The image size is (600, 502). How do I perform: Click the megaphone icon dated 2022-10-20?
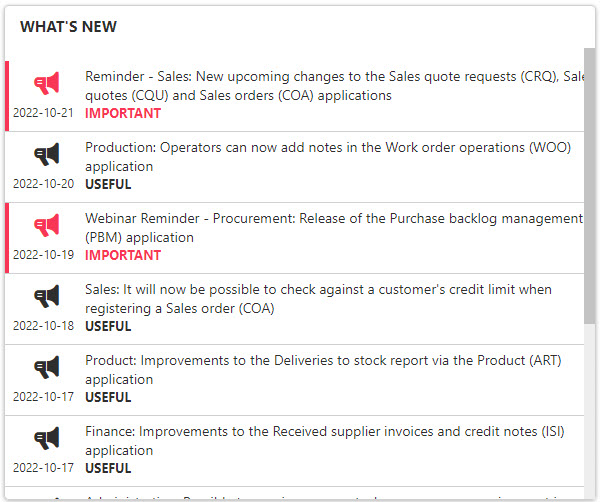pos(47,154)
